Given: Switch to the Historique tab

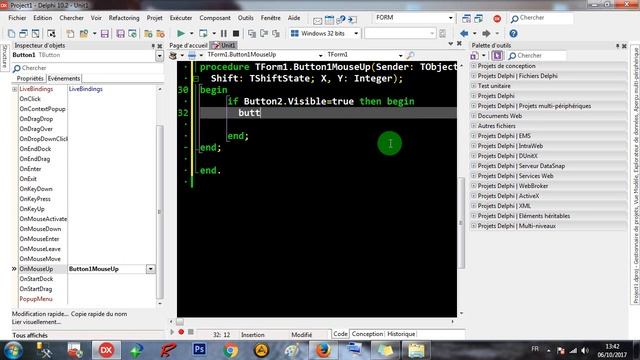Looking at the screenshot, I should tap(401, 334).
